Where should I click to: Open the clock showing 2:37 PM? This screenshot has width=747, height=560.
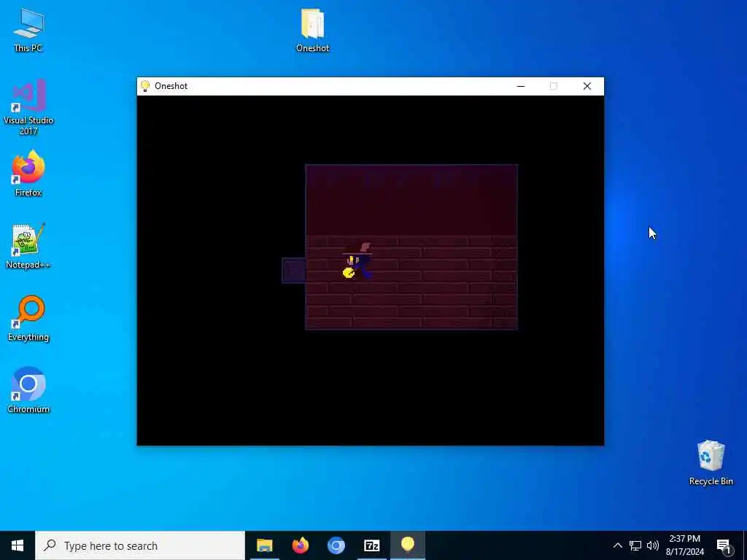click(x=684, y=545)
